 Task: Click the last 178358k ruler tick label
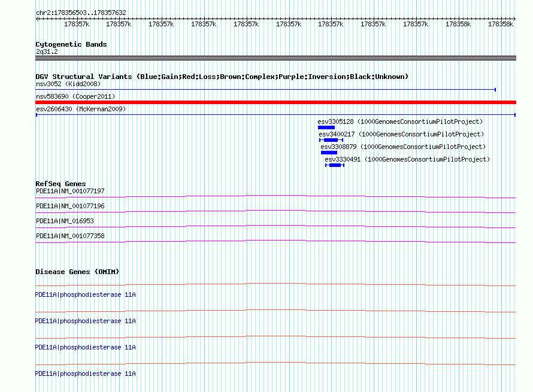click(x=501, y=24)
